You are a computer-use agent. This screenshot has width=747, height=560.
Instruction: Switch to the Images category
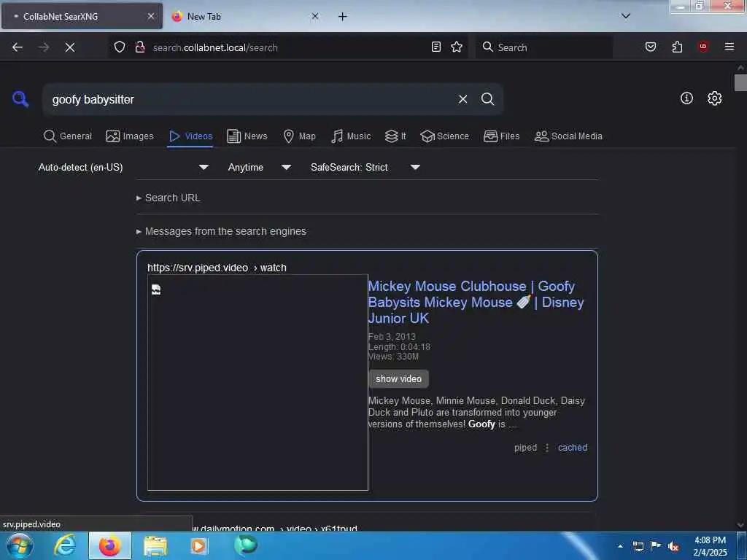click(130, 136)
